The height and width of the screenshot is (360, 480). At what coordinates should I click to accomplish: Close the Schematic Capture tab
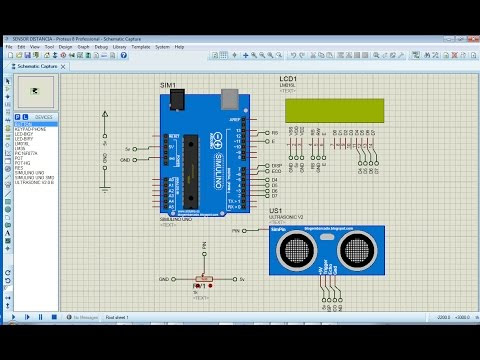pyautogui.click(x=63, y=67)
